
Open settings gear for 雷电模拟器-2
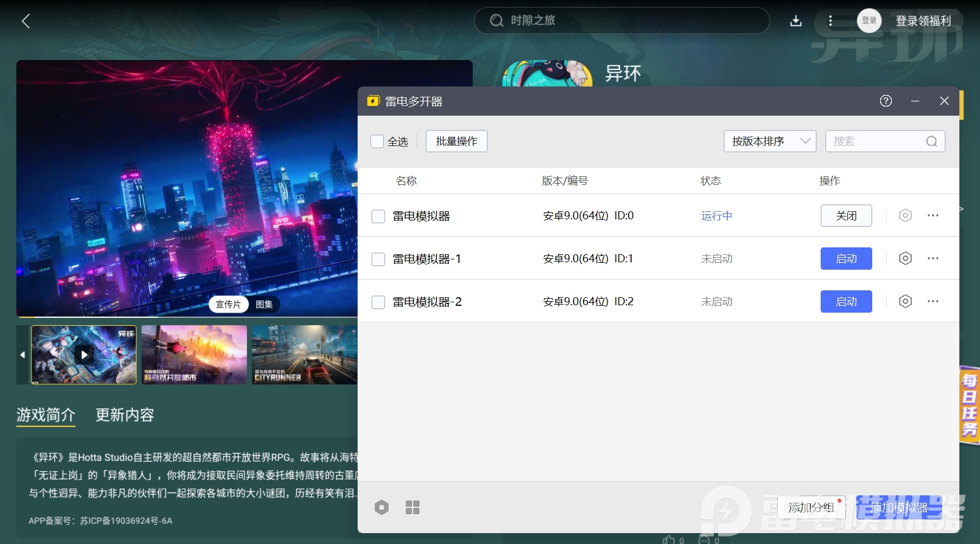click(905, 301)
